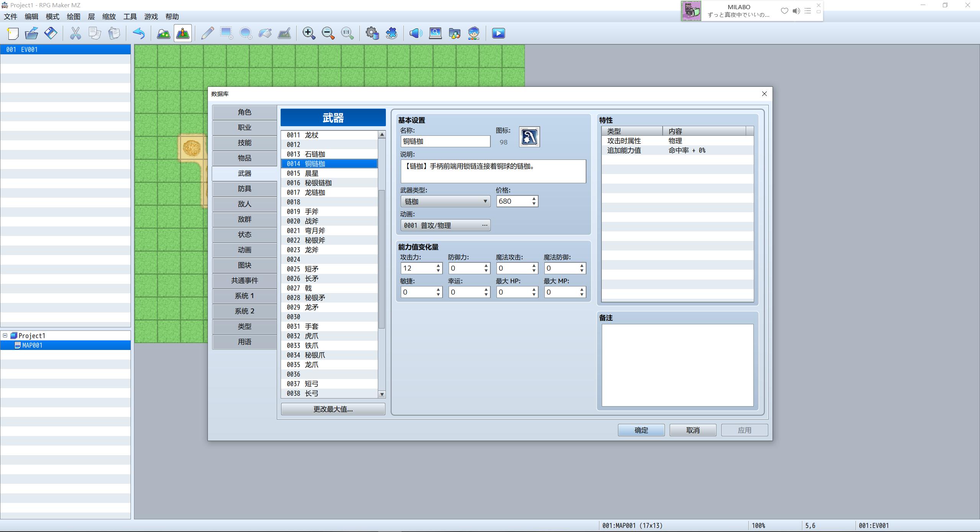Open the 文件 menu
Image resolution: width=980 pixels, height=532 pixels.
pos(11,16)
